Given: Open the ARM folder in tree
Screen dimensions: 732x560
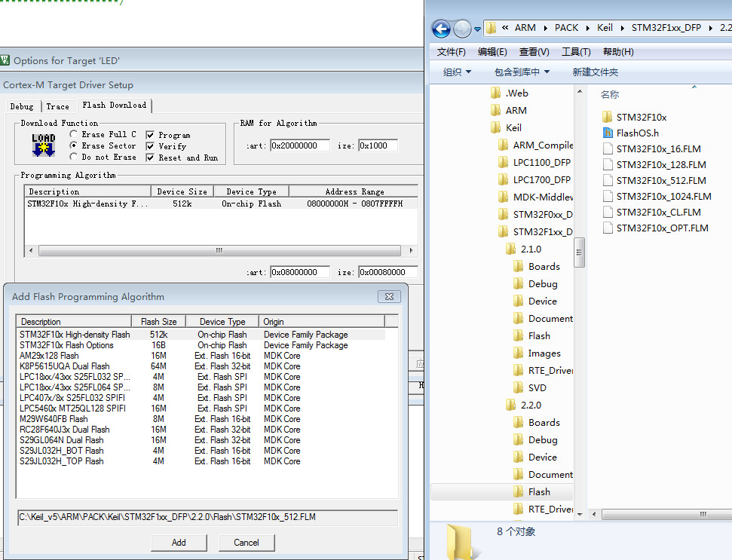Looking at the screenshot, I should (508, 110).
